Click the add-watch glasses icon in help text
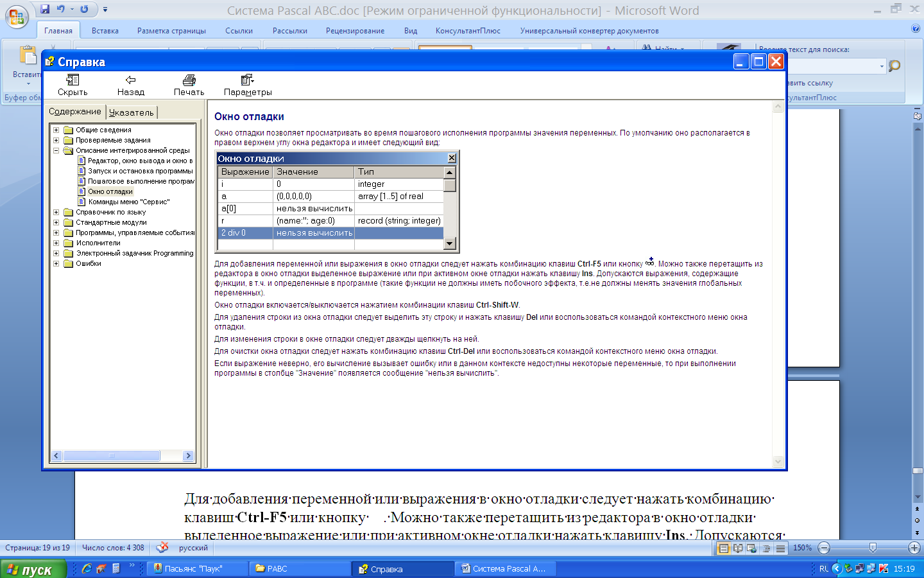This screenshot has width=924, height=578. coord(650,261)
